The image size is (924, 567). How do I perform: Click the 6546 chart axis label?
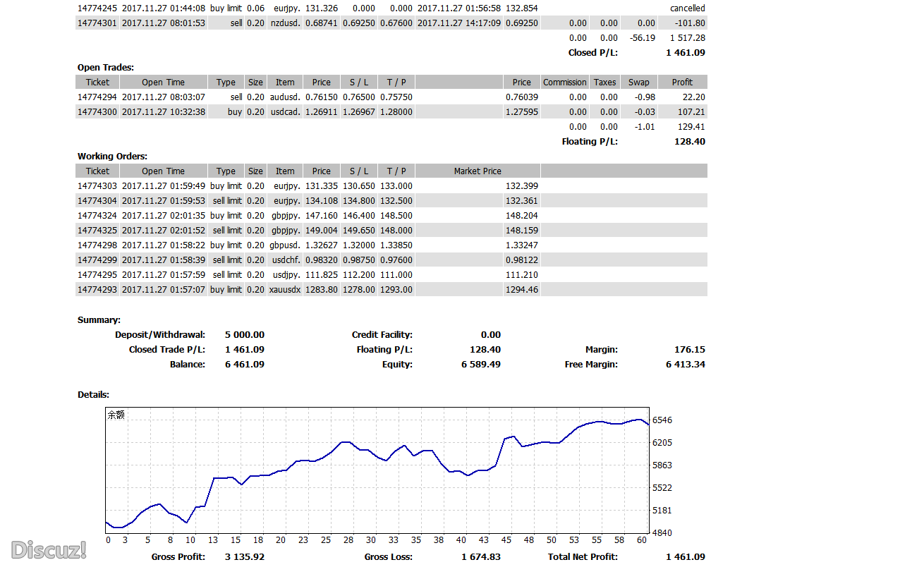[662, 420]
